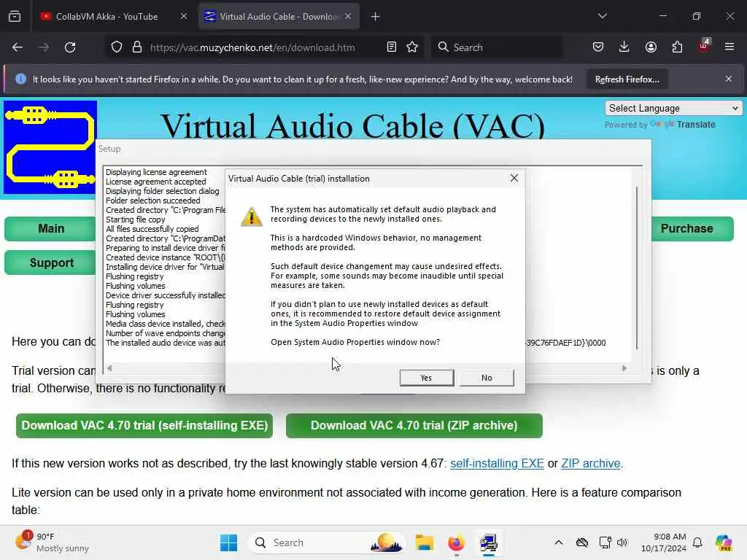The width and height of the screenshot is (747, 560).
Task: Click setup log left scroll arrow
Action: pos(109,368)
